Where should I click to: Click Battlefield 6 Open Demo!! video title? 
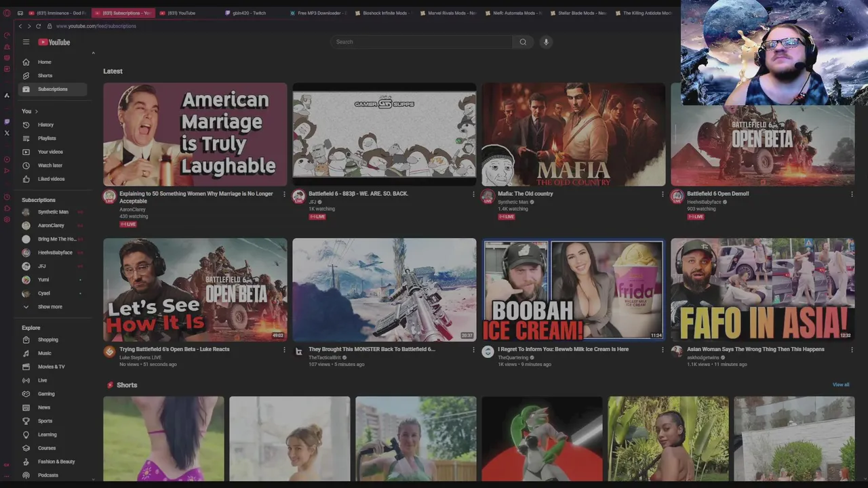pyautogui.click(x=717, y=194)
